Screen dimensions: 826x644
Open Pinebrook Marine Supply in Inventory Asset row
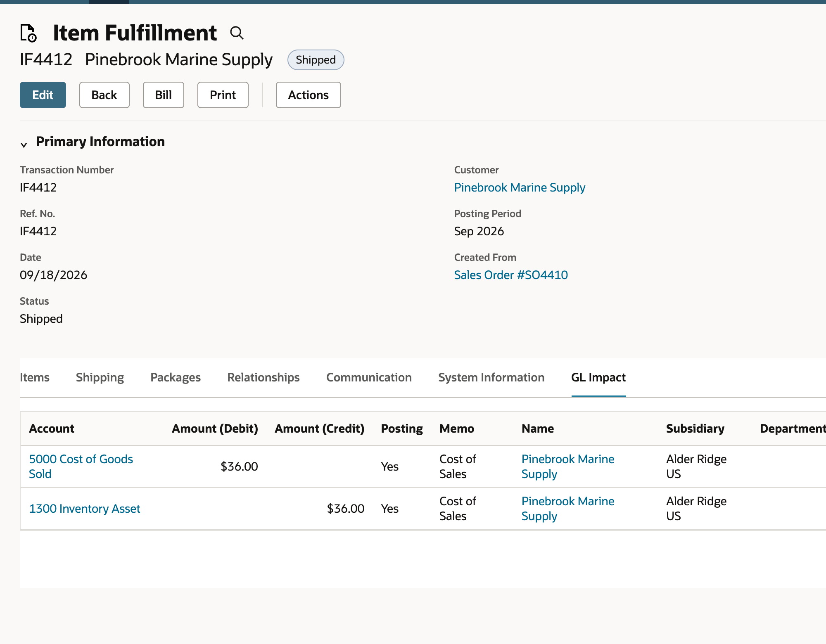(568, 509)
